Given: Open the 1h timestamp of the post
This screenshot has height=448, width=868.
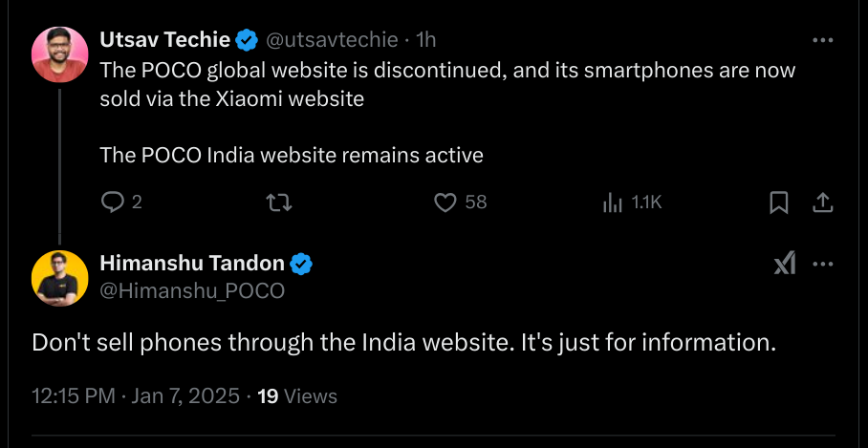Looking at the screenshot, I should coord(426,40).
